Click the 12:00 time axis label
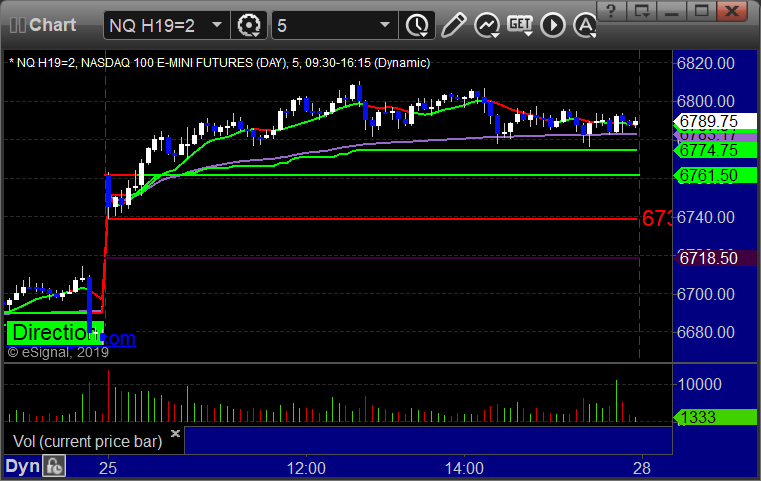 tap(306, 468)
